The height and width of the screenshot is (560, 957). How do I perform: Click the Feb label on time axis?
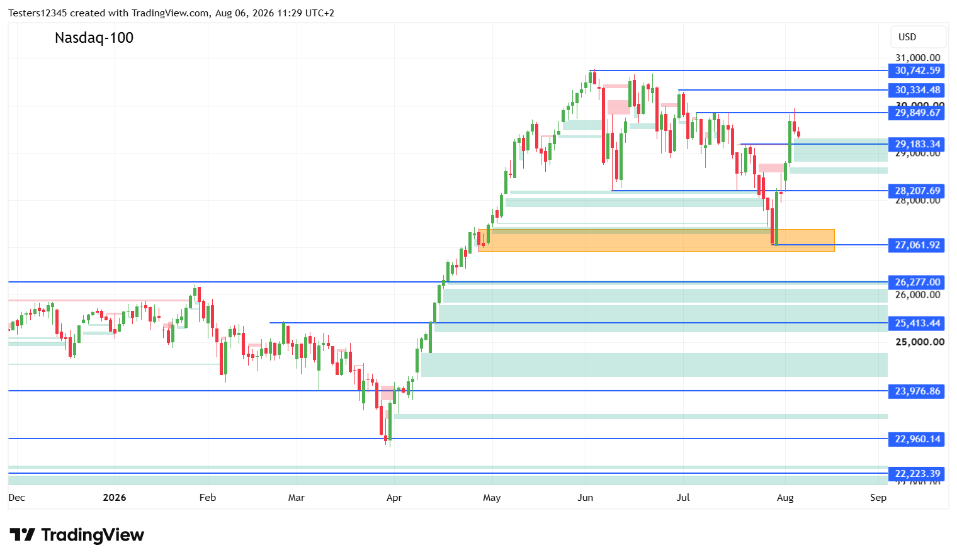coord(208,498)
